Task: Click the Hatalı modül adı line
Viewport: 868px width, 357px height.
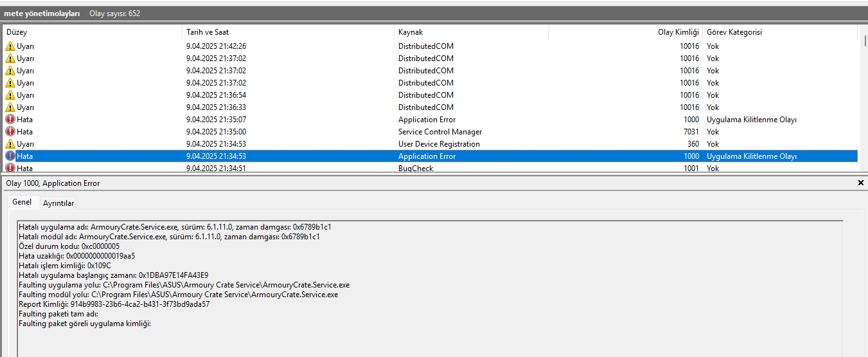Action: [169, 237]
